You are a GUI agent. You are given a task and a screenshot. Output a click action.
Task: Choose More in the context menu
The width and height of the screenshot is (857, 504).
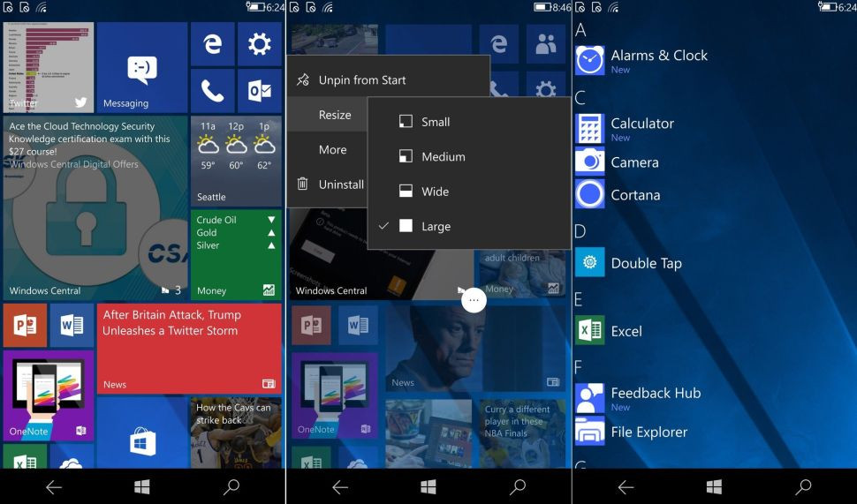click(328, 150)
